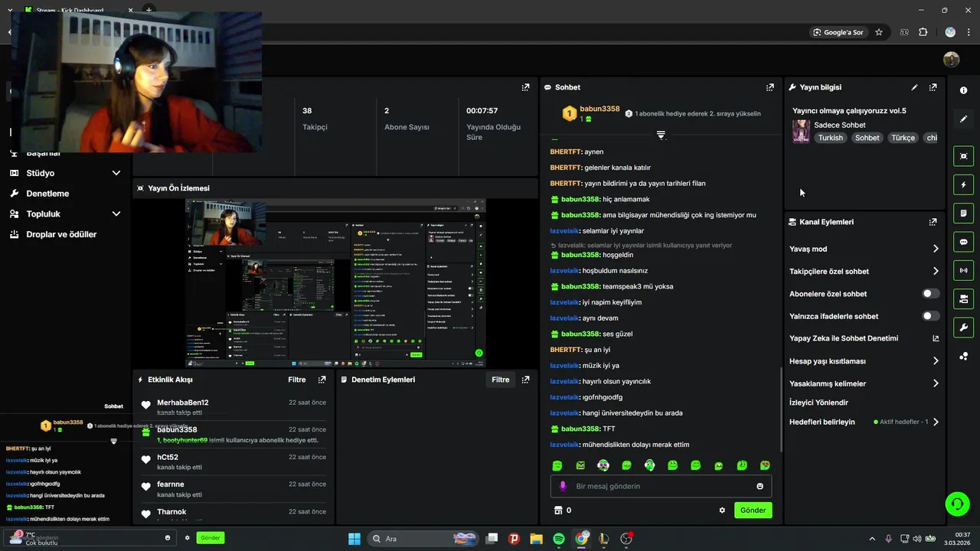Viewport: 980px width, 551px height.
Task: Click the lazvelaik username beside "selamlar iyi yayınlar"
Action: (564, 231)
